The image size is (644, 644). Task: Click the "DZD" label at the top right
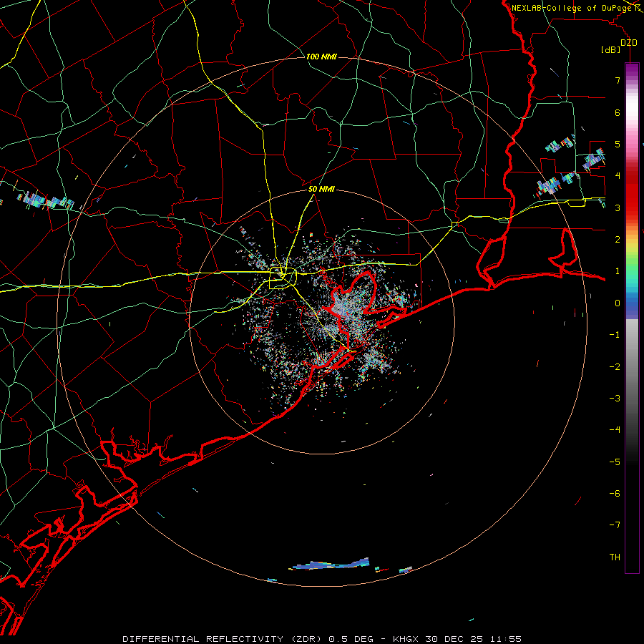click(629, 42)
